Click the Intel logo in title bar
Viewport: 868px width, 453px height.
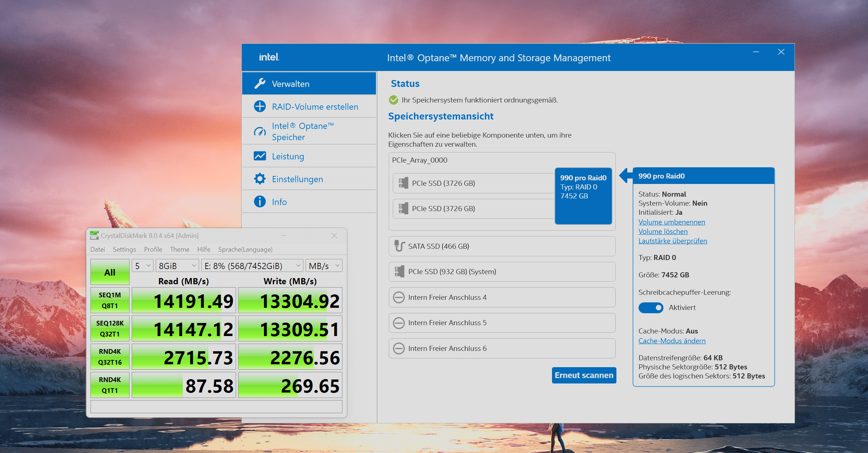269,57
